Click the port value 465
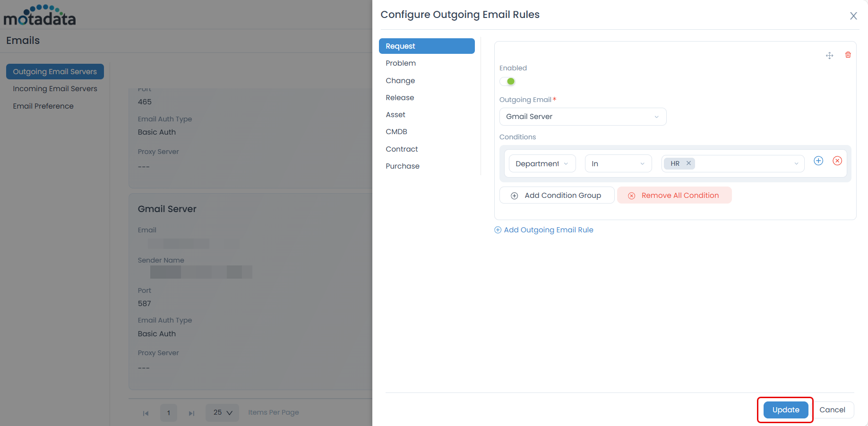Image resolution: width=868 pixels, height=426 pixels. (x=145, y=102)
